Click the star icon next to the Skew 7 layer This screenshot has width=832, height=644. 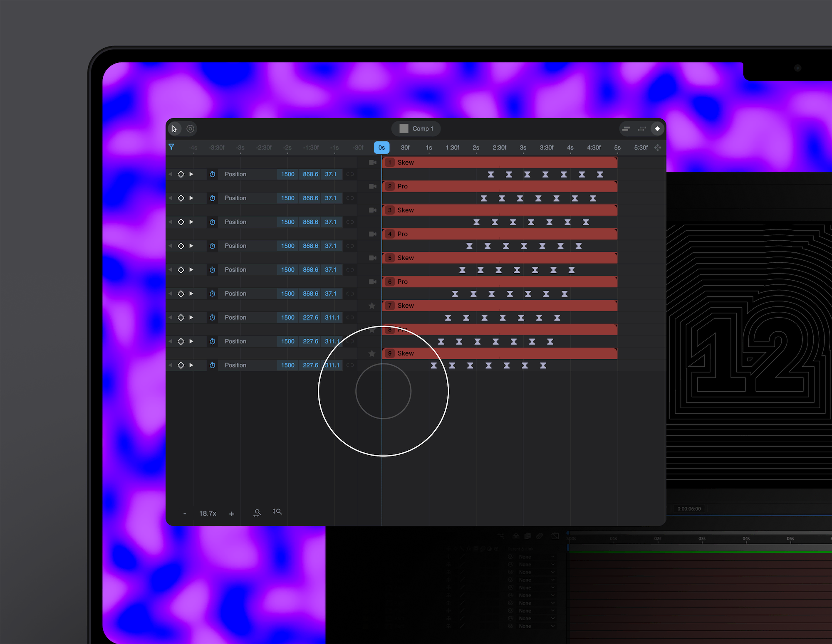[x=372, y=306]
